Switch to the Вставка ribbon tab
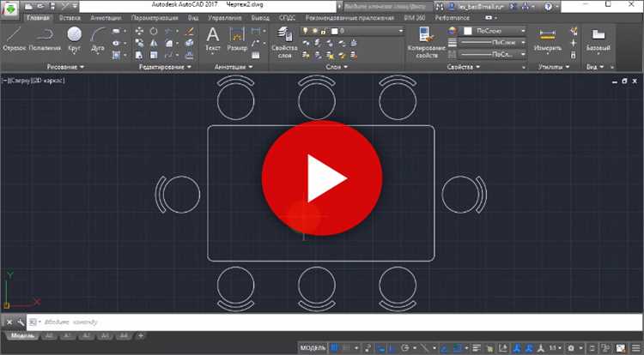644x355 pixels. coord(70,18)
